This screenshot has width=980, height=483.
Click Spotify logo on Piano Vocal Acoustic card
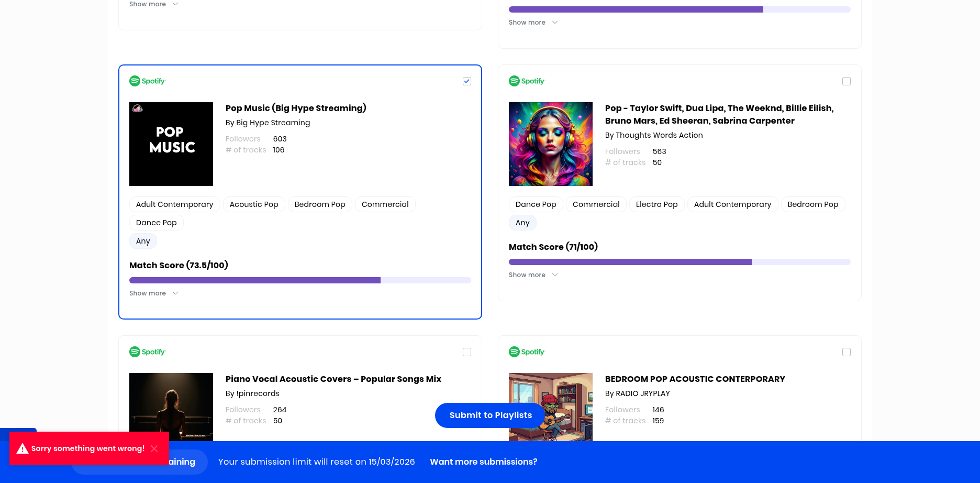[147, 352]
